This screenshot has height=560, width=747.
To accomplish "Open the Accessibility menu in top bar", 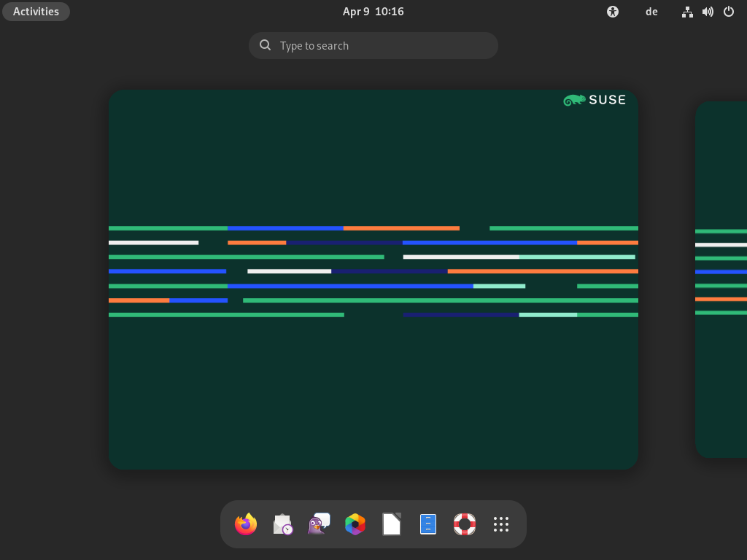I will pos(613,12).
